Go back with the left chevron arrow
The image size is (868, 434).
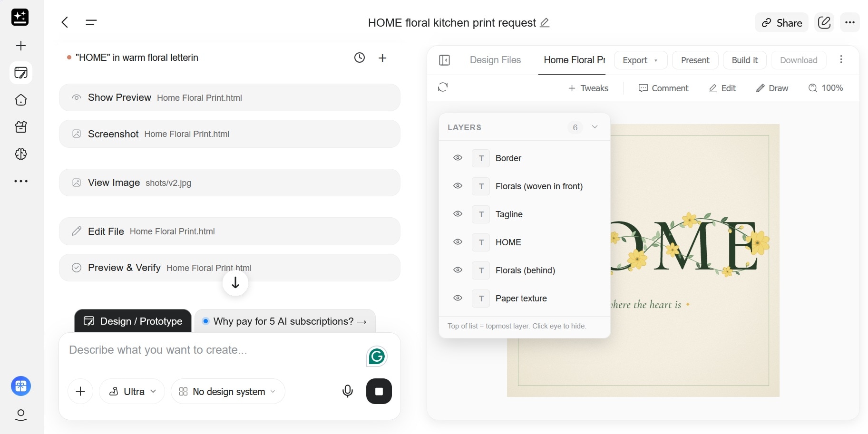coord(65,22)
